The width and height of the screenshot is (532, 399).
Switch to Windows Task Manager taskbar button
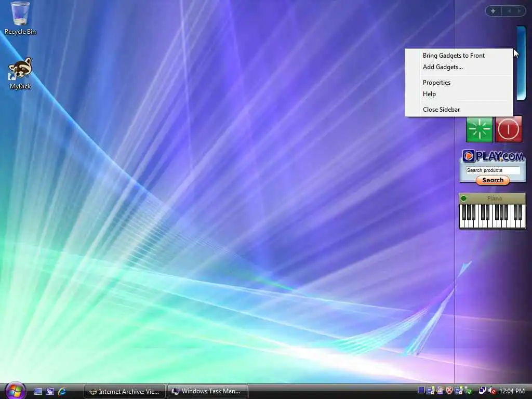[x=208, y=392]
